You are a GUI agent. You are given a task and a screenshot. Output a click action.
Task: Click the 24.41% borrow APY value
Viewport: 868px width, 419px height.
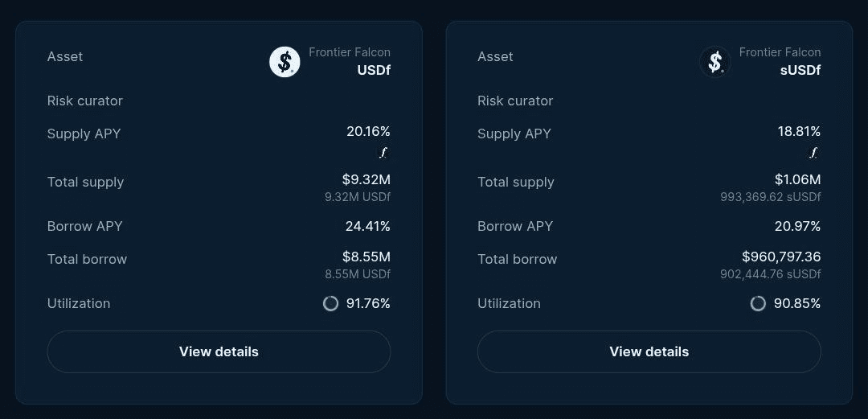coord(368,226)
